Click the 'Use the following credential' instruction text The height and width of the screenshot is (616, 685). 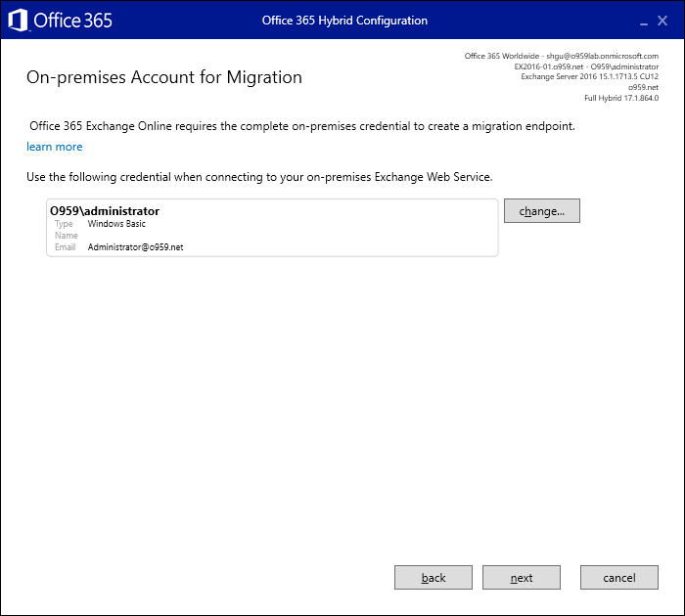pos(259,177)
